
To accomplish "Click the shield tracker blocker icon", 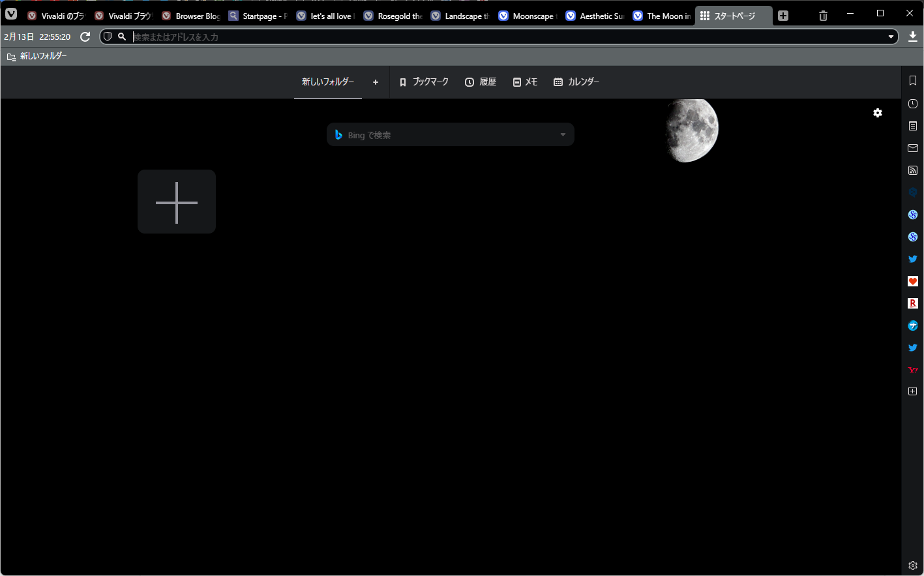I will click(x=108, y=37).
